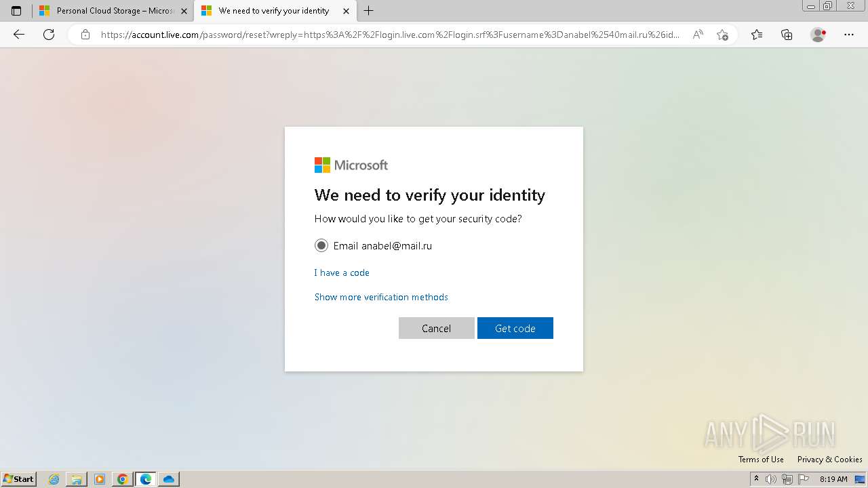
Task: Show more verification methods
Action: (x=381, y=297)
